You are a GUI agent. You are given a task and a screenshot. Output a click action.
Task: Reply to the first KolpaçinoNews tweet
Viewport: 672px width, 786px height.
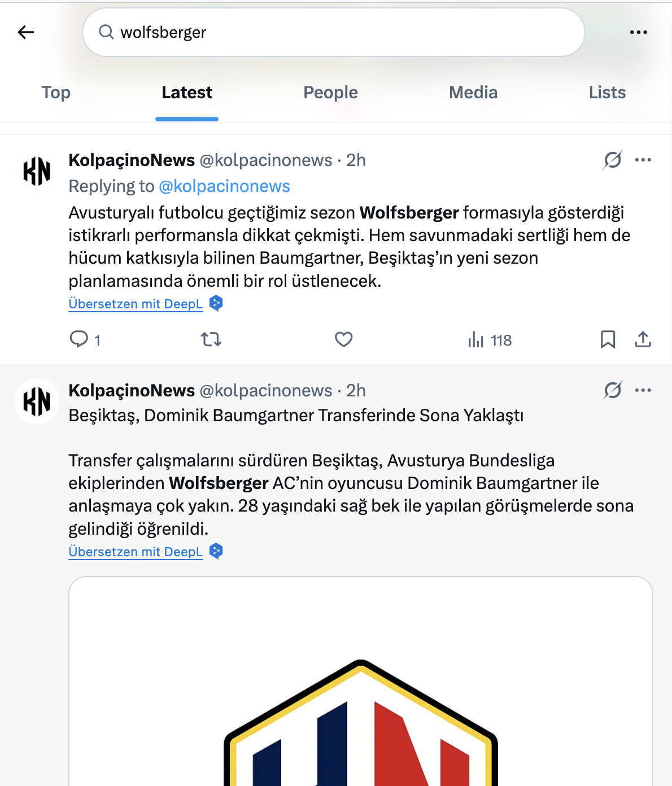click(x=78, y=339)
